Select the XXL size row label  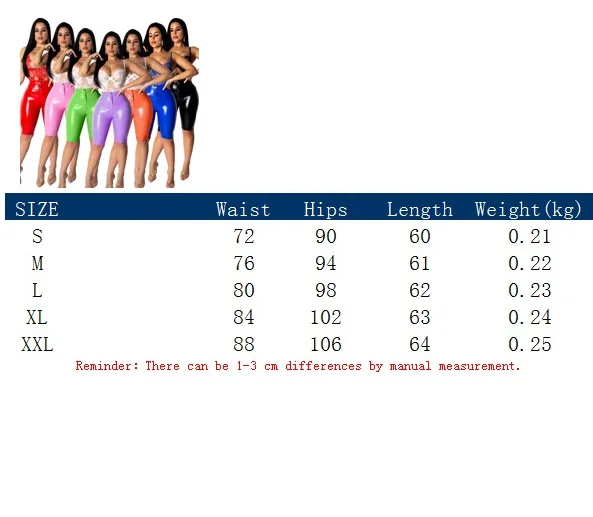pyautogui.click(x=37, y=344)
